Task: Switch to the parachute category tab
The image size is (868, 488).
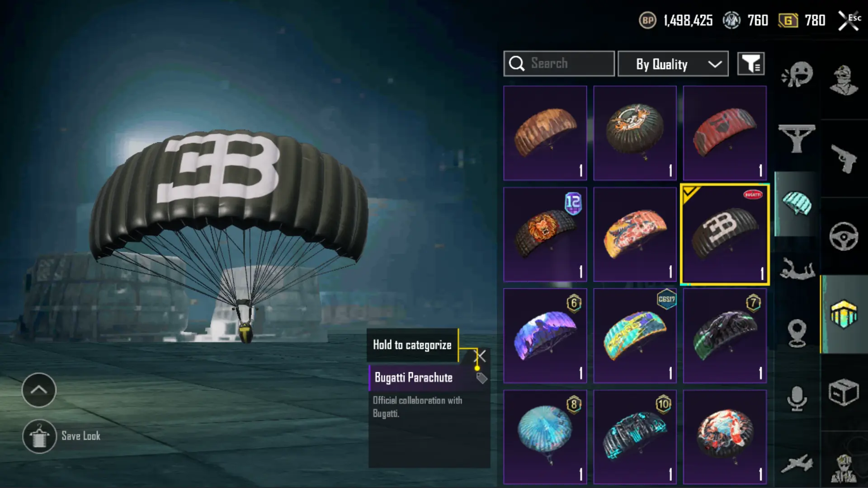Action: pos(797,204)
